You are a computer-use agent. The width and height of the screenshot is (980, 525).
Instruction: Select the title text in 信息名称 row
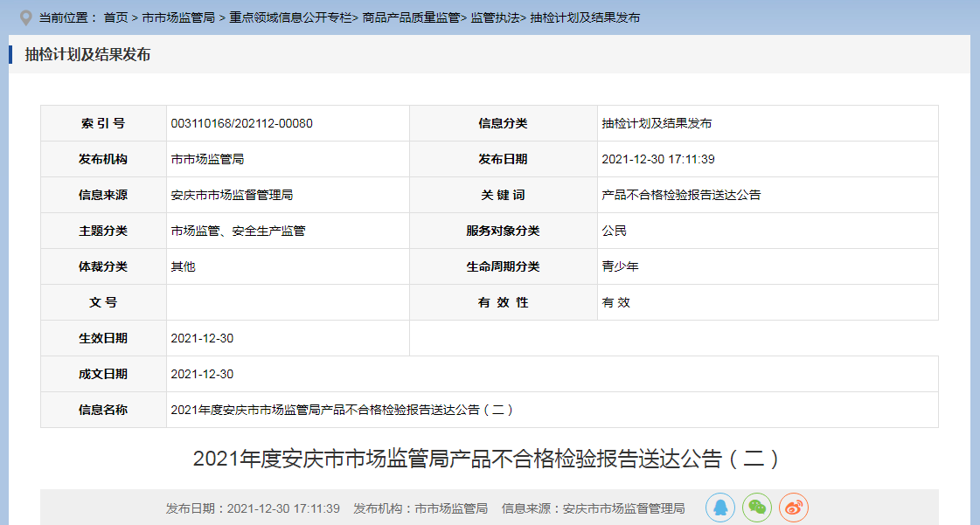pyautogui.click(x=343, y=410)
